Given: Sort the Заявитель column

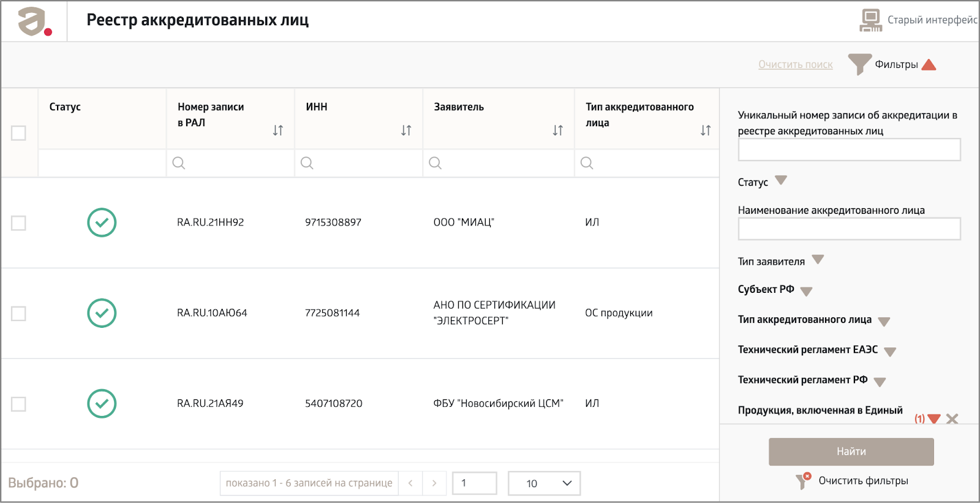Looking at the screenshot, I should pos(557,130).
